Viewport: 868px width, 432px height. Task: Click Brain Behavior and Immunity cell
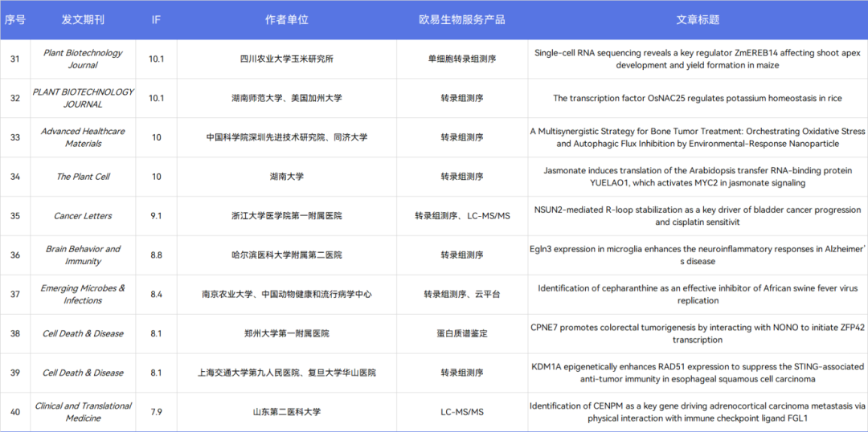(x=83, y=255)
